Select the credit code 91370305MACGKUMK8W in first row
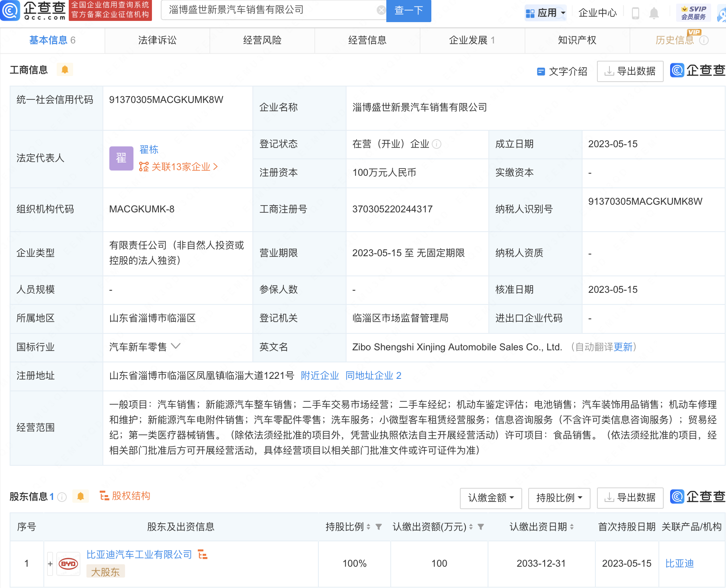This screenshot has width=726, height=588. point(166,100)
